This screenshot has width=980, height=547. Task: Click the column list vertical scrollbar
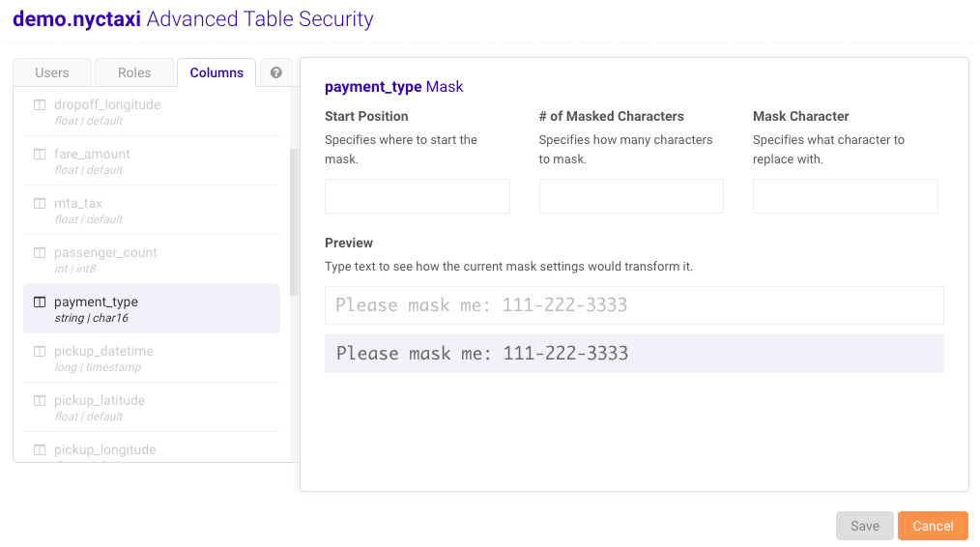pyautogui.click(x=294, y=222)
